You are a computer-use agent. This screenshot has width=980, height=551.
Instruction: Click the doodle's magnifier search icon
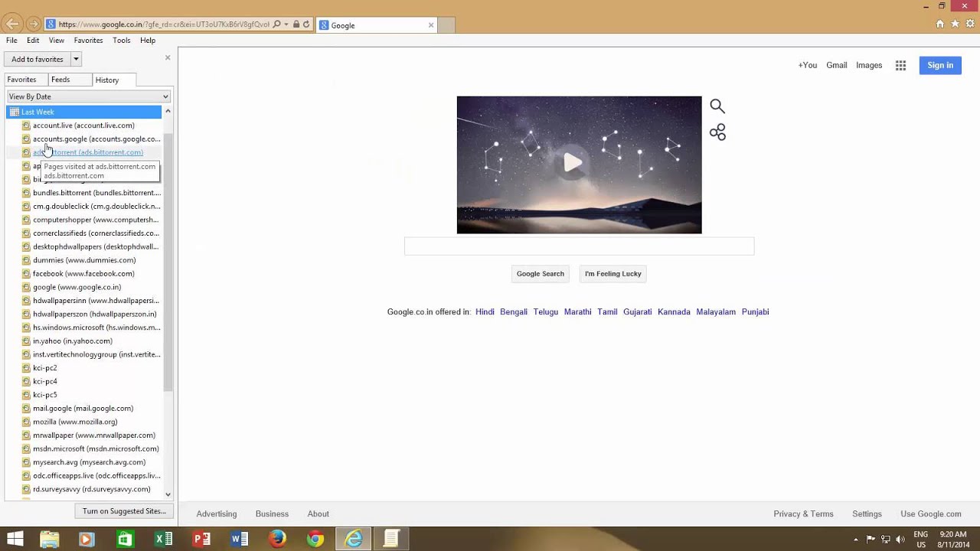pos(717,106)
